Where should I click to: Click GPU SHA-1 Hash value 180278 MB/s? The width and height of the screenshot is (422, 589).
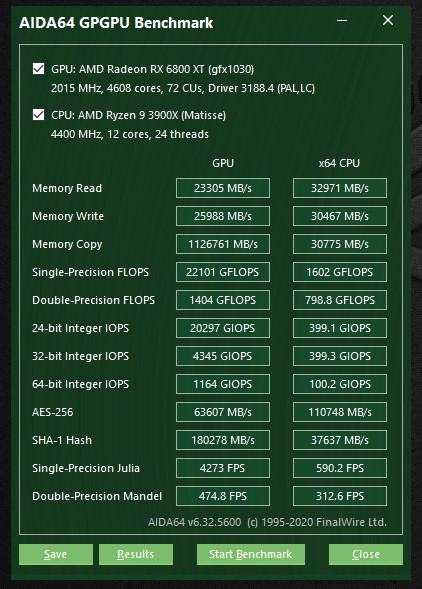click(223, 440)
